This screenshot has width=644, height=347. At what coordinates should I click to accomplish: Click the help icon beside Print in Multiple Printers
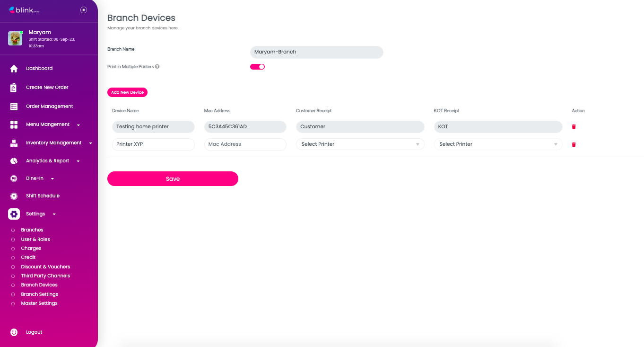(157, 67)
